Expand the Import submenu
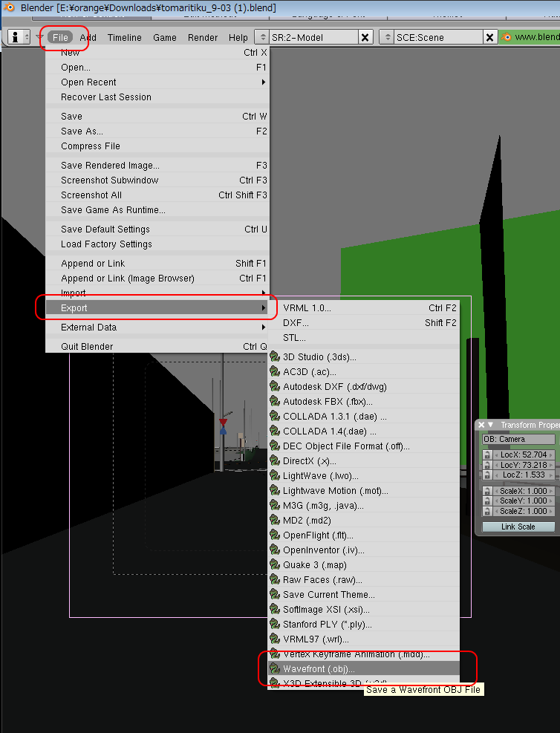The width and height of the screenshot is (560, 733). tap(157, 293)
